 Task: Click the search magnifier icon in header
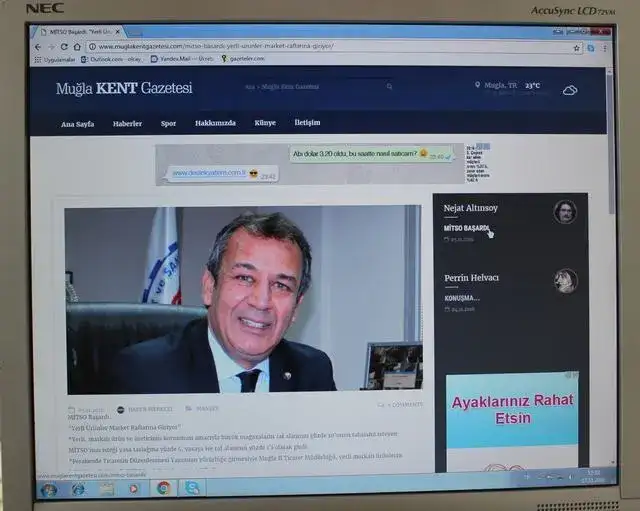click(x=389, y=87)
